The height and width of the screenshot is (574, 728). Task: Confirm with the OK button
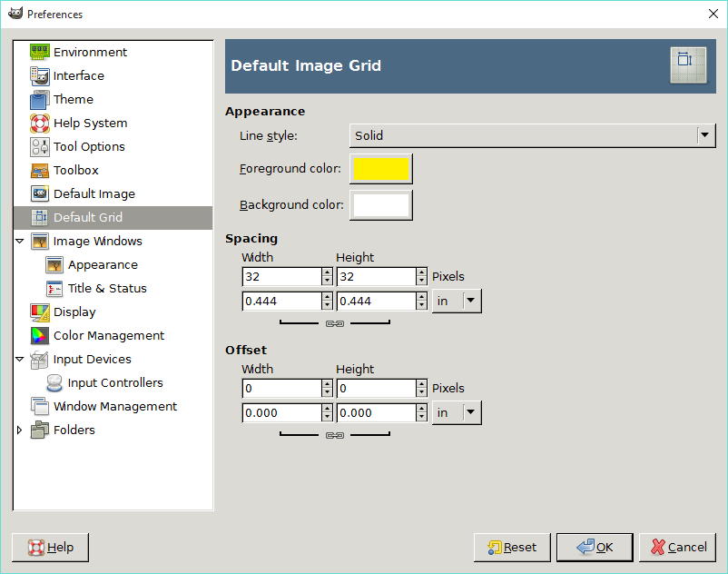click(595, 548)
